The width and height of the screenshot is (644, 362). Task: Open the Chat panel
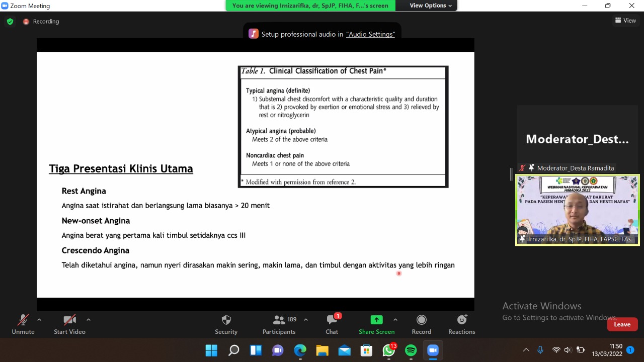pos(332,320)
